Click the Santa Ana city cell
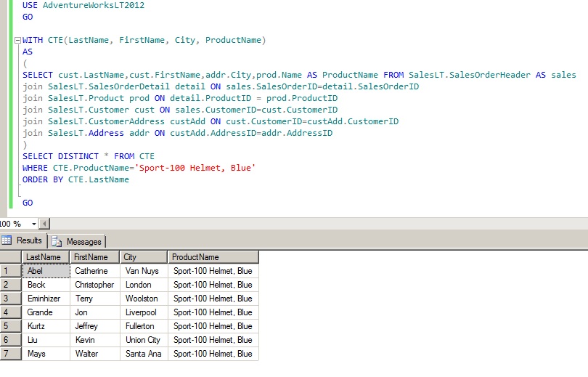The height and width of the screenshot is (377, 588). (144, 354)
